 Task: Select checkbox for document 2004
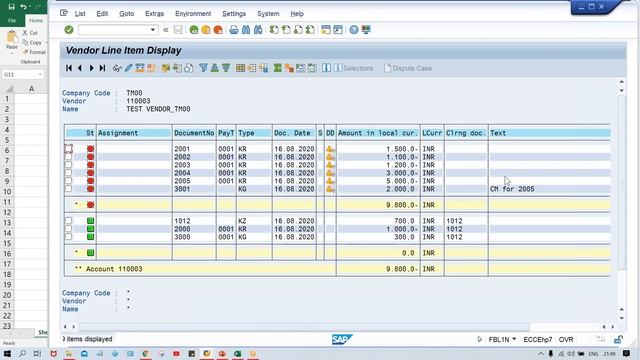(x=69, y=173)
